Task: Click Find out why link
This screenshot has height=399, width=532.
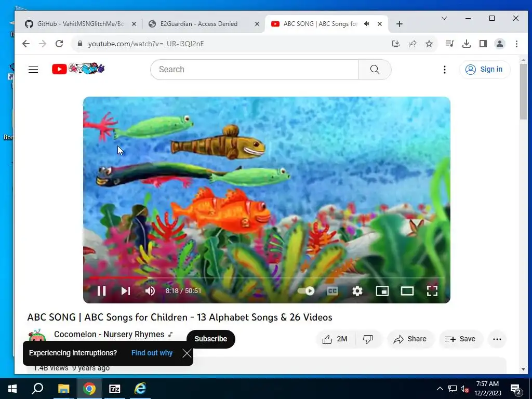Action: click(x=152, y=353)
